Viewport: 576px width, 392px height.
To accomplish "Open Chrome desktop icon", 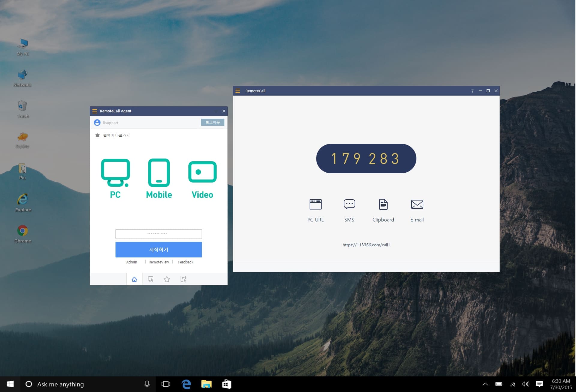I will (23, 234).
